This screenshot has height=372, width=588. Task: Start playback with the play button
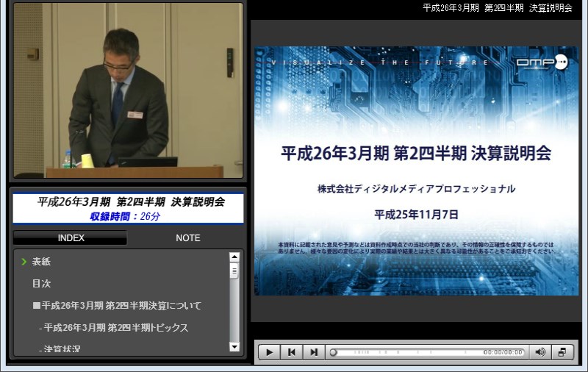click(269, 352)
